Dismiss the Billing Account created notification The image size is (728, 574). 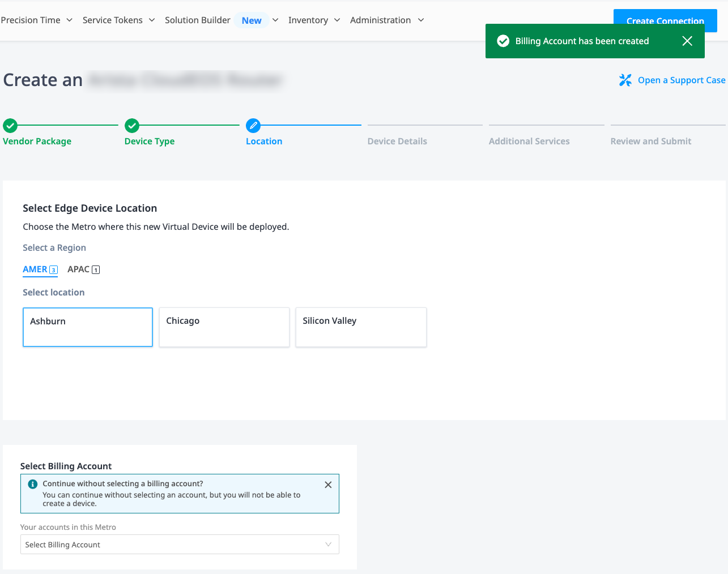click(x=687, y=41)
